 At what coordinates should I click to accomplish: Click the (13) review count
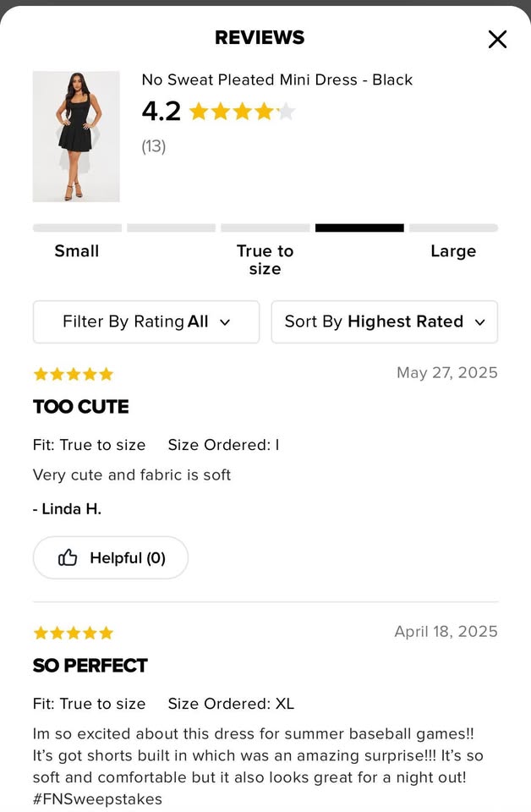pyautogui.click(x=154, y=146)
